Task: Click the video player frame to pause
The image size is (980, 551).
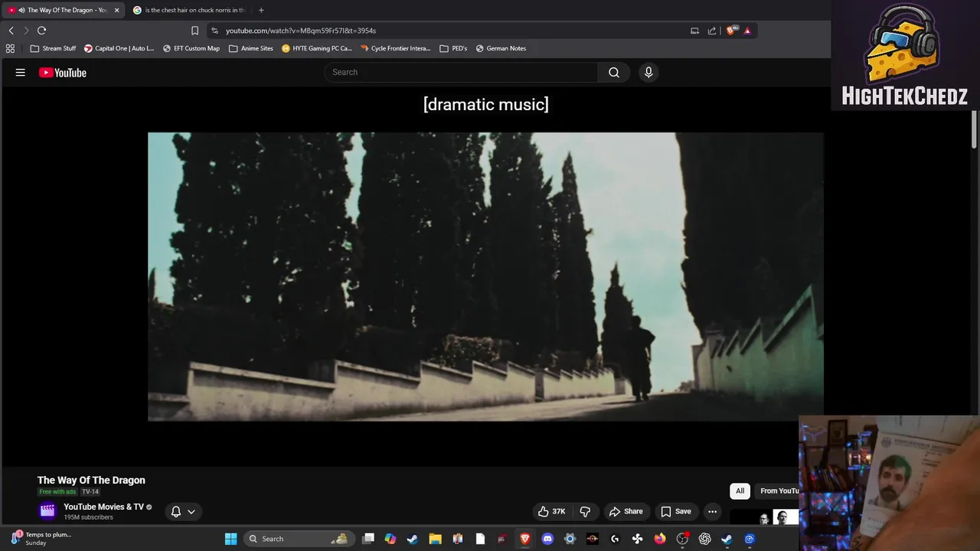Action: [485, 276]
